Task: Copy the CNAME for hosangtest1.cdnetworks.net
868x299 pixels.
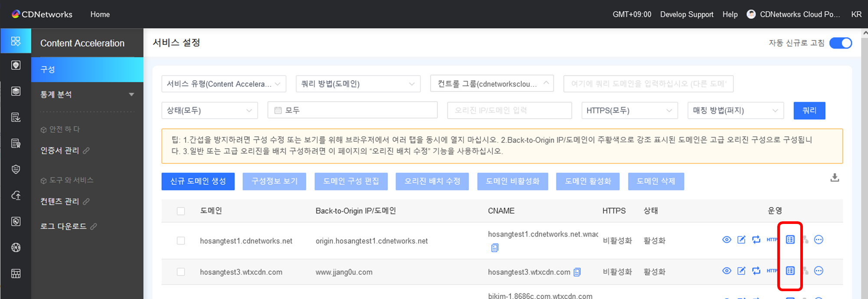Action: tap(495, 248)
